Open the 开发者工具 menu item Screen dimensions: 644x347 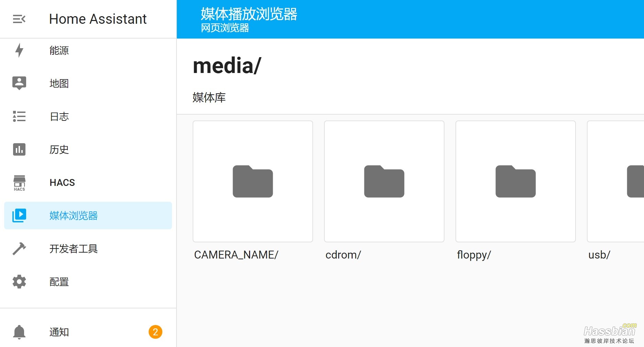coord(88,249)
